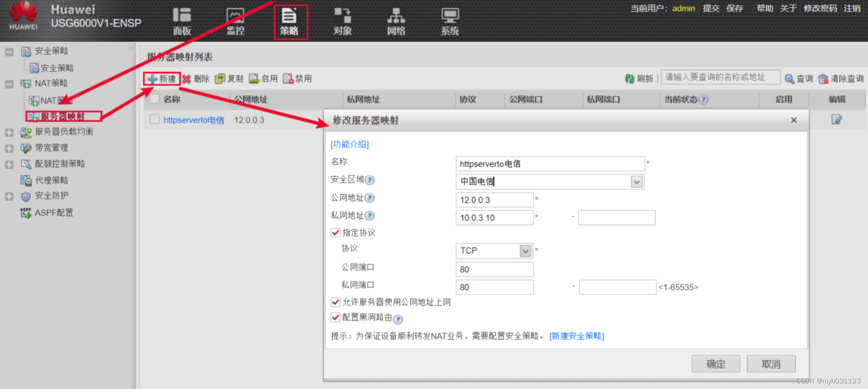Screen dimensions: 868x389
Task: Open the 监控 monitor tab
Action: (235, 22)
